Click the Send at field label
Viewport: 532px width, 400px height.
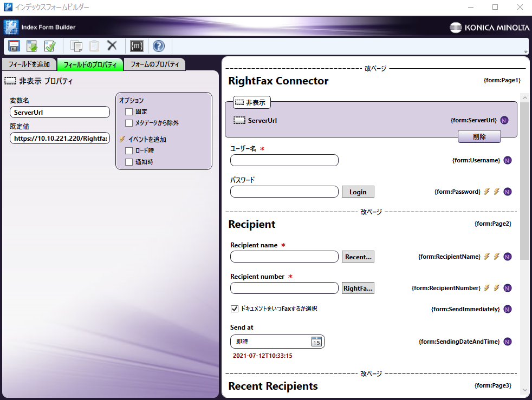(x=242, y=327)
